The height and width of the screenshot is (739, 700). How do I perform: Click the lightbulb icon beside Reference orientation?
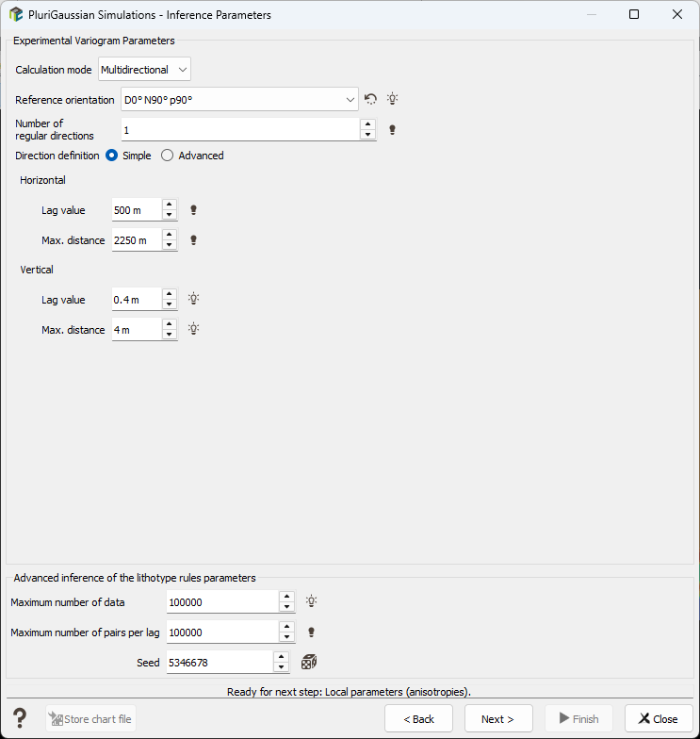point(392,99)
